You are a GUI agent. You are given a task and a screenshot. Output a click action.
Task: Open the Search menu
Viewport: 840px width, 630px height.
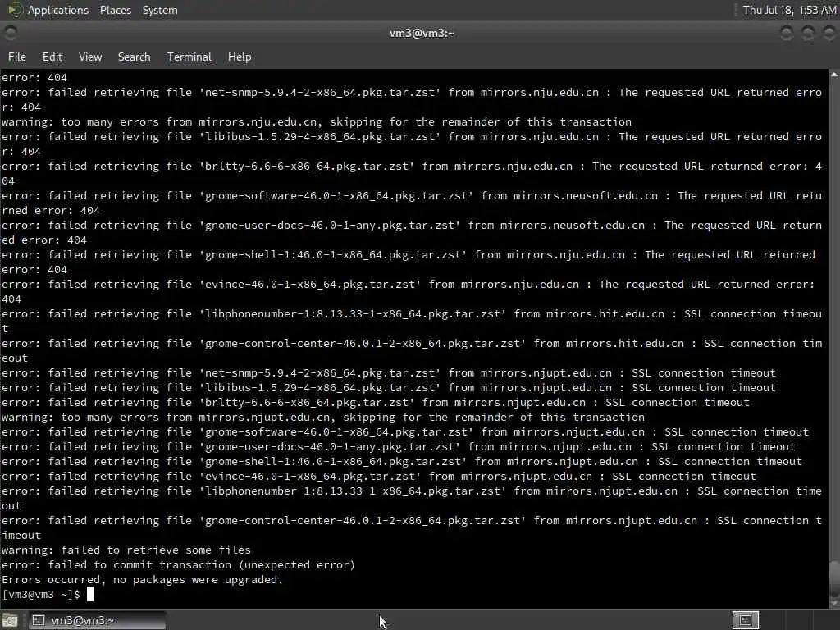[134, 57]
